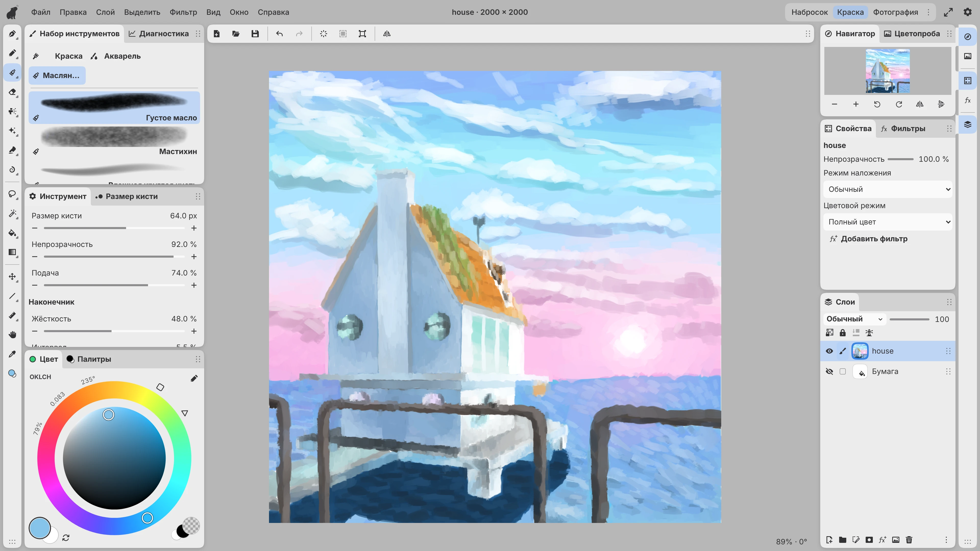Switch to the Палитры tab
This screenshot has width=980, height=551.
(x=89, y=359)
